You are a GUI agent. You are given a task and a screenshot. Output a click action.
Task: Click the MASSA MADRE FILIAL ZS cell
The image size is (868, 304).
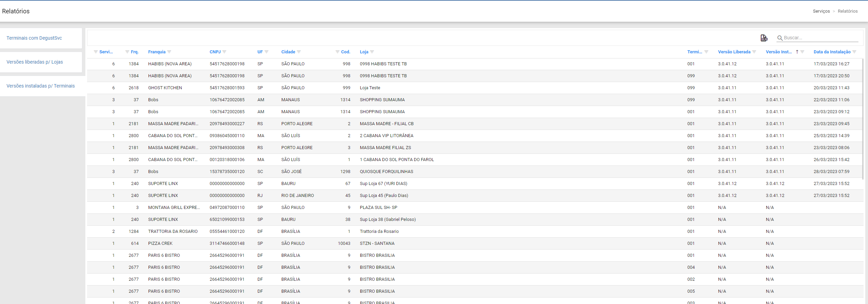coord(386,148)
